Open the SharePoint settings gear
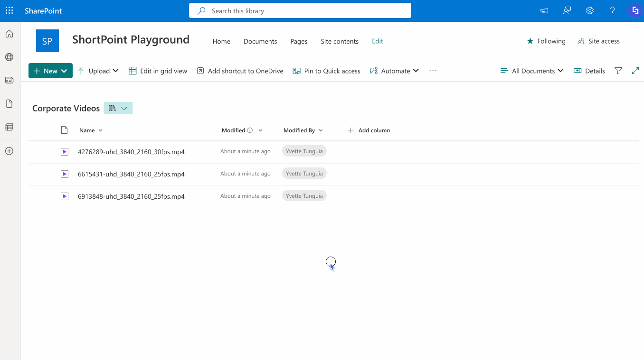The width and height of the screenshot is (644, 360). pyautogui.click(x=589, y=10)
